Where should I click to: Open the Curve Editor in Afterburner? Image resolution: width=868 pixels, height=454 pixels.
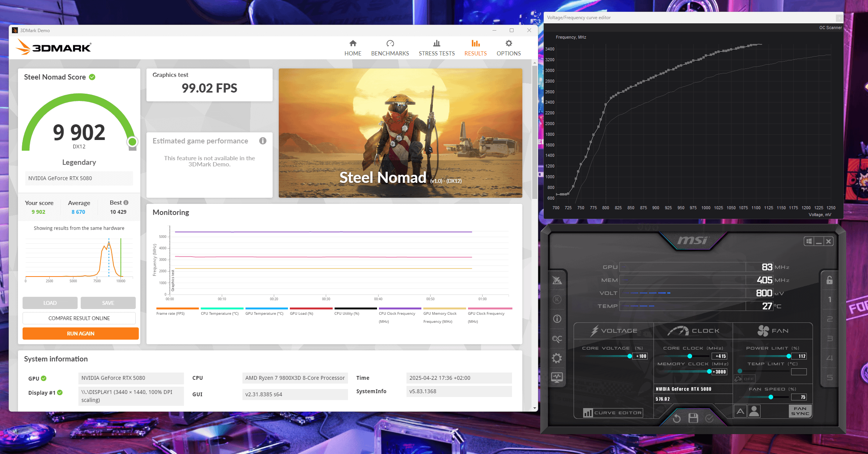click(x=613, y=413)
